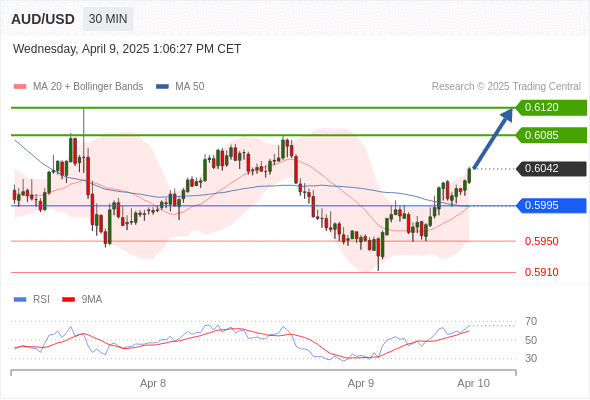
Task: Click the red 9MA legend swatch
Action: pyautogui.click(x=68, y=300)
